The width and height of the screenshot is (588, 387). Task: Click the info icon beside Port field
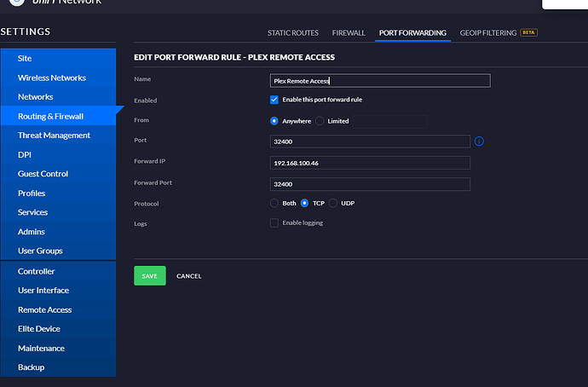(x=479, y=142)
